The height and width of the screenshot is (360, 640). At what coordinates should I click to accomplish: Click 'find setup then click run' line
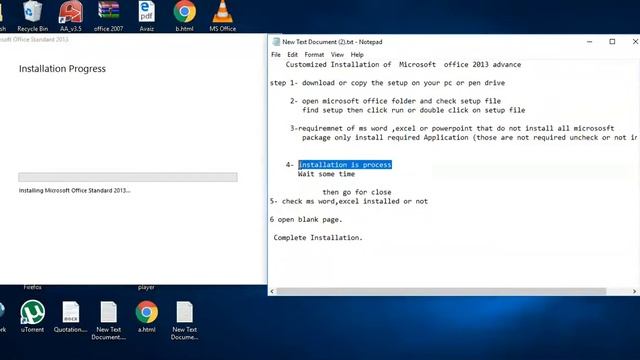click(413, 110)
